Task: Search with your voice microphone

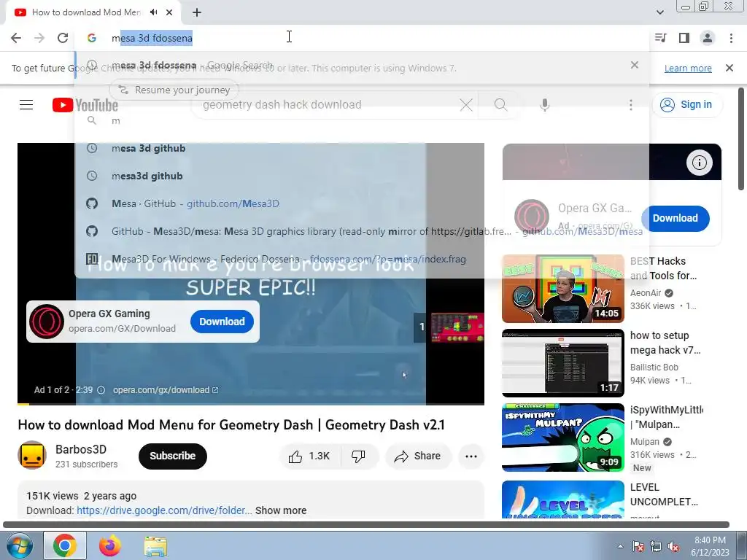Action: (x=544, y=105)
